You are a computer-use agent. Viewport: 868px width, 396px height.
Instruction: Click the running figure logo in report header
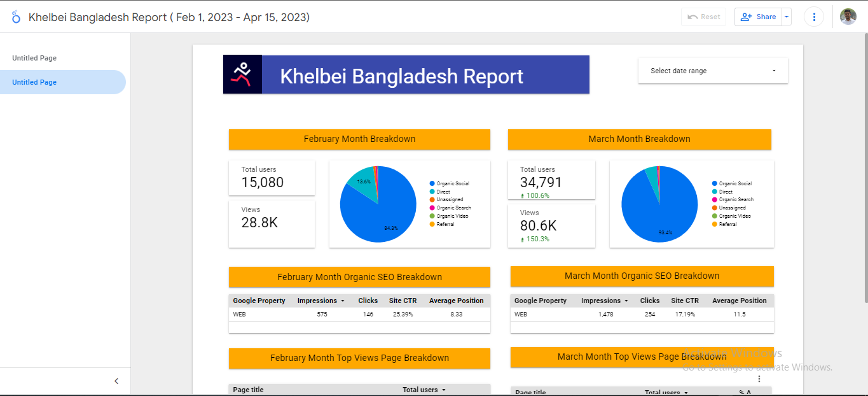tap(242, 74)
